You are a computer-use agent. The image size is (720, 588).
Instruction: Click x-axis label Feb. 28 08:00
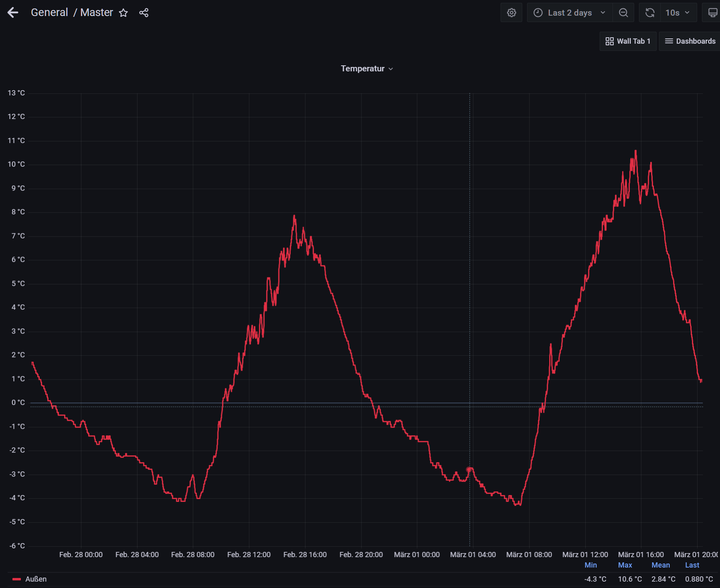point(193,555)
